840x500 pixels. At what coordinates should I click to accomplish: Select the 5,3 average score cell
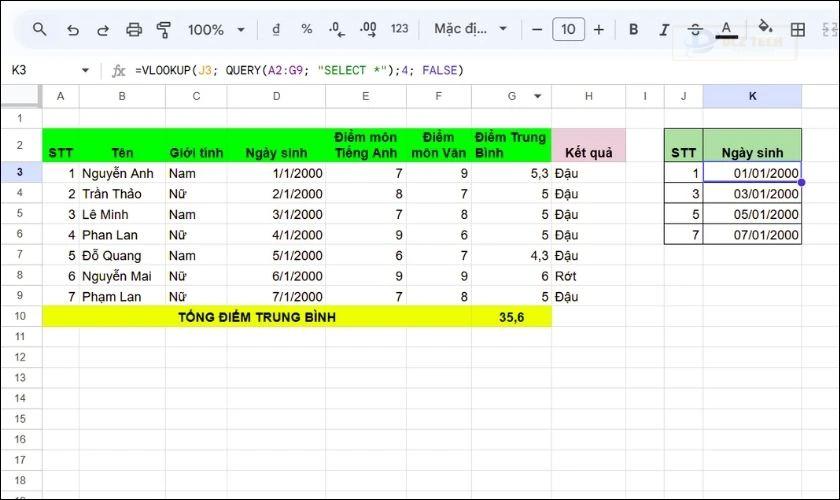point(511,173)
